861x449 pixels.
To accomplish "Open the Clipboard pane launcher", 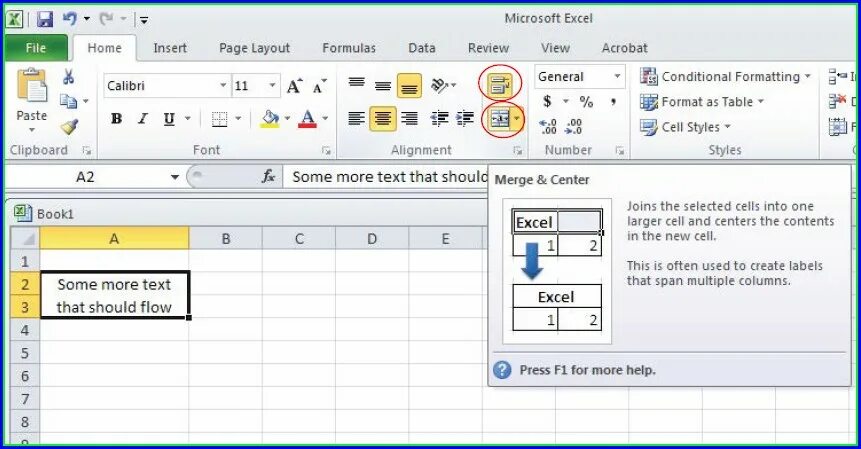I will (x=86, y=150).
